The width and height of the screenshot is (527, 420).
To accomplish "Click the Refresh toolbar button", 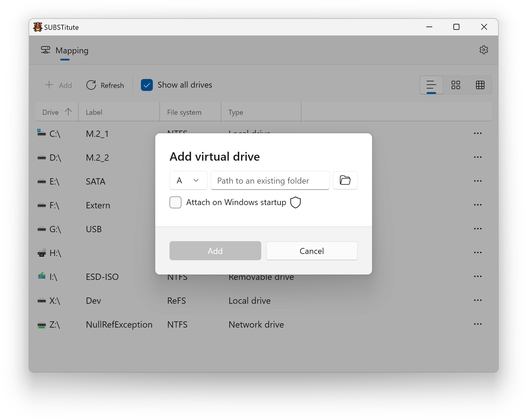I will click(105, 85).
